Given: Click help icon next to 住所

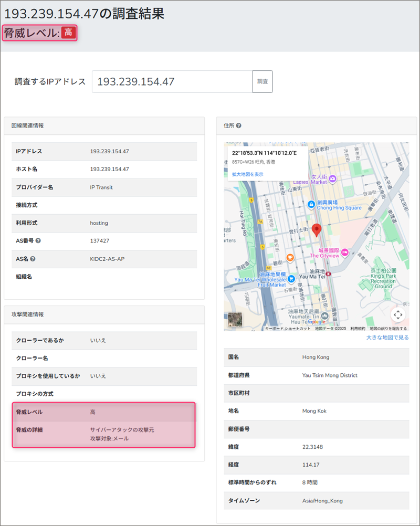Looking at the screenshot, I should point(239,126).
